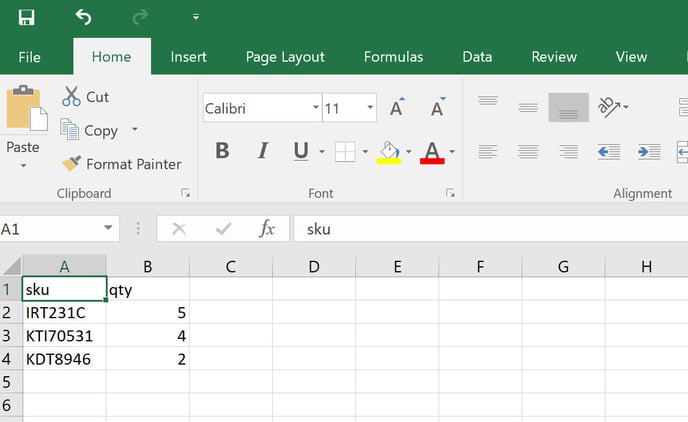Switch to the Page Layout tab

pyautogui.click(x=285, y=57)
